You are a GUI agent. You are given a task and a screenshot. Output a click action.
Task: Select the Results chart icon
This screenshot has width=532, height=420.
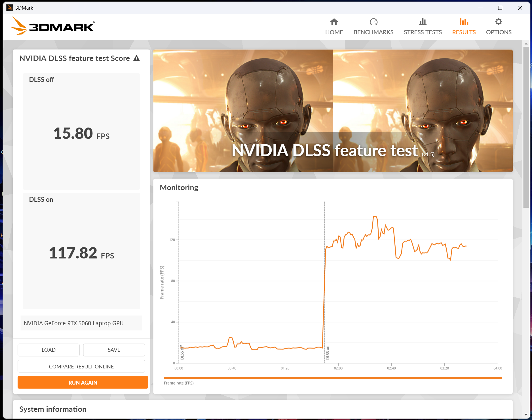464,22
